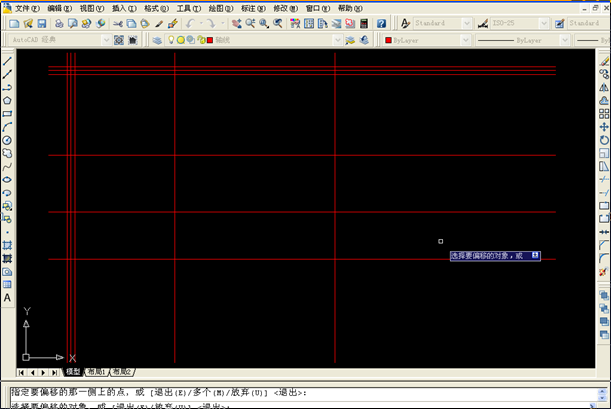This screenshot has height=409, width=611.
Task: Toggle the layer freeze sun icon
Action: (180, 40)
